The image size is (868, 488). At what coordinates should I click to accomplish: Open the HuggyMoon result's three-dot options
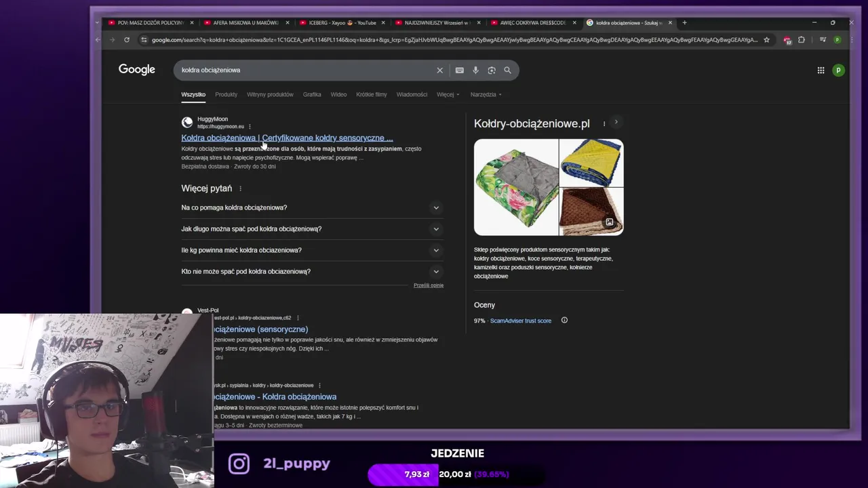pyautogui.click(x=250, y=126)
